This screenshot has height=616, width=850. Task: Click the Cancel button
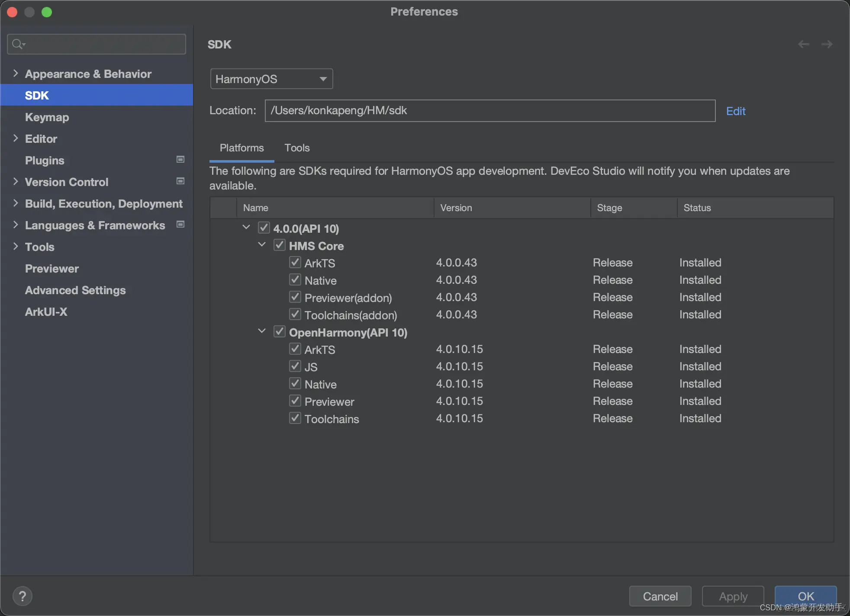pyautogui.click(x=660, y=597)
